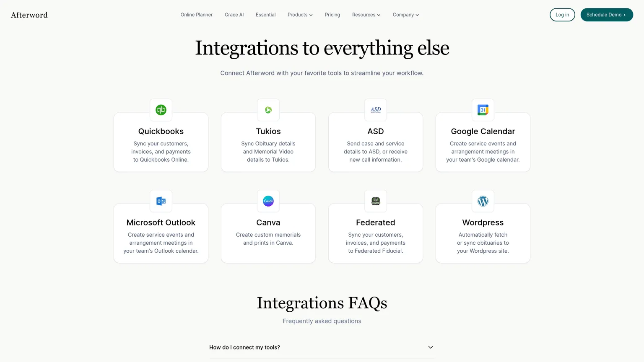
Task: Select the Microsoft Outlook card title
Action: tap(161, 222)
